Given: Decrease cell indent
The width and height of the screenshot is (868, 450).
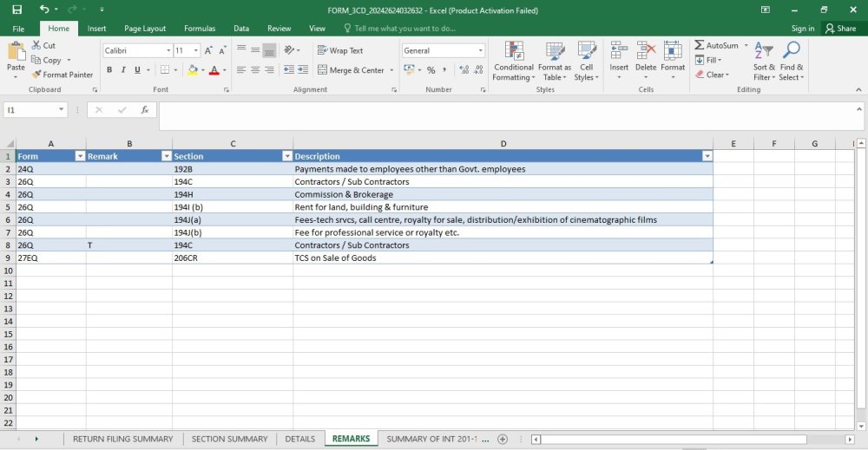Looking at the screenshot, I should coord(289,69).
